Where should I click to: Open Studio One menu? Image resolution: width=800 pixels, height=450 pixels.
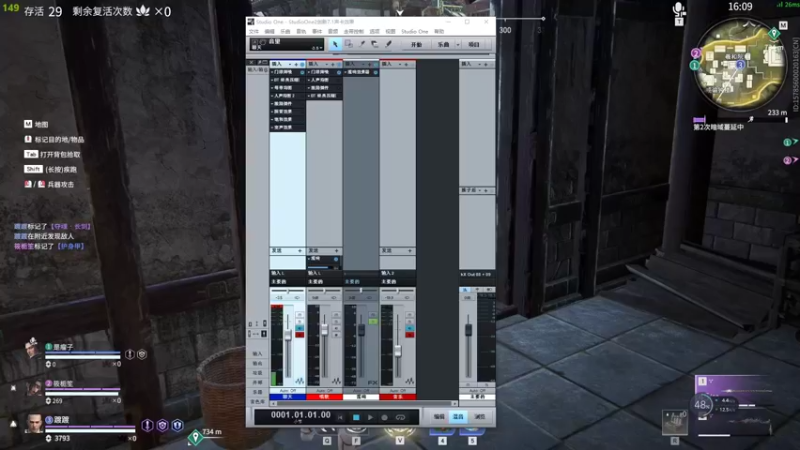coord(415,32)
